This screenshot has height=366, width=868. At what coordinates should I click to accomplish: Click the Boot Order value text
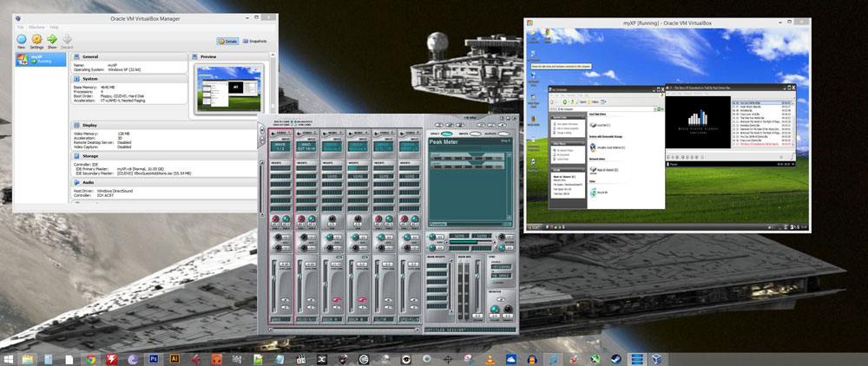click(122, 96)
